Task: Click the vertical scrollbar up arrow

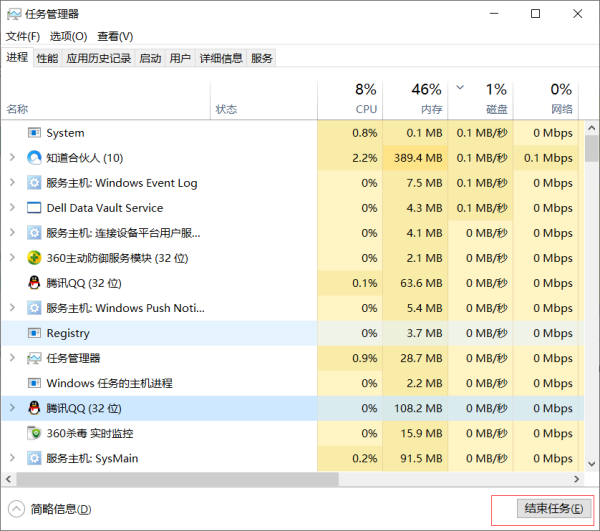Action: [x=592, y=128]
